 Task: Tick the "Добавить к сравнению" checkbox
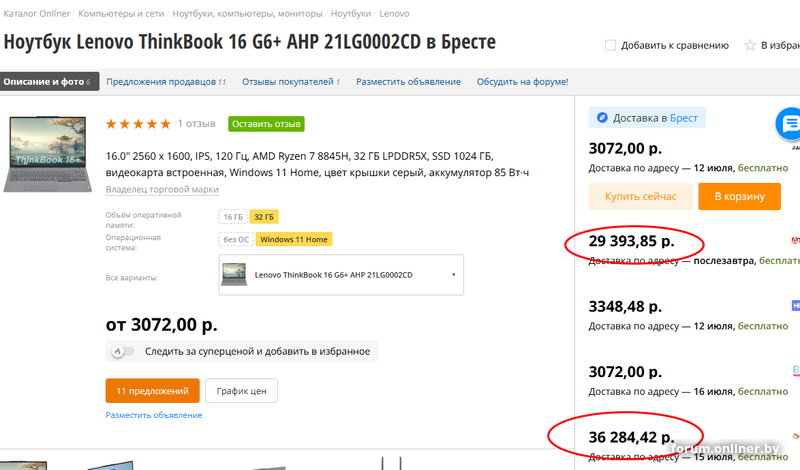coord(610,45)
